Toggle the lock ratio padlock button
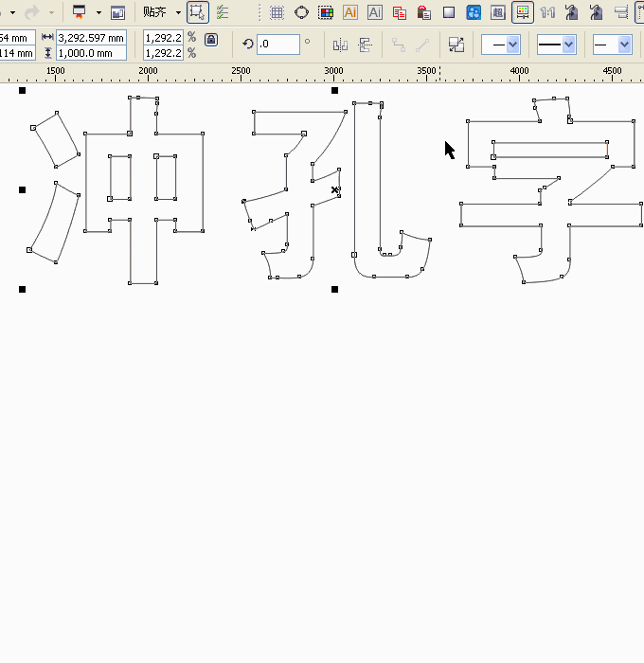This screenshot has height=663, width=644. (x=211, y=40)
